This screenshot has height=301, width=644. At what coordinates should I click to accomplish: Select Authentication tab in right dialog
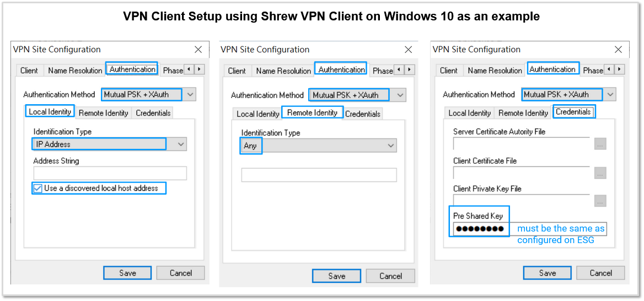point(552,69)
